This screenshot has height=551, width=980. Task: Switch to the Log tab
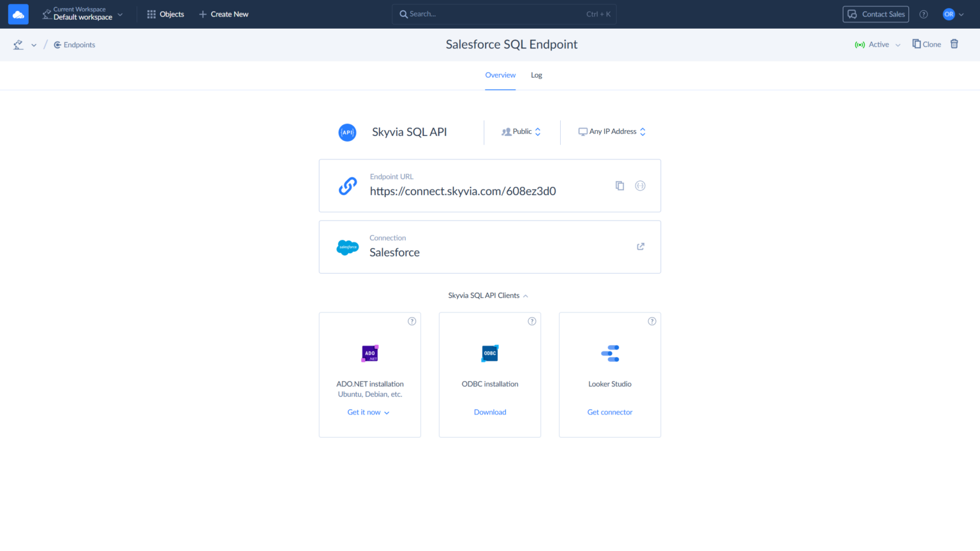point(536,75)
